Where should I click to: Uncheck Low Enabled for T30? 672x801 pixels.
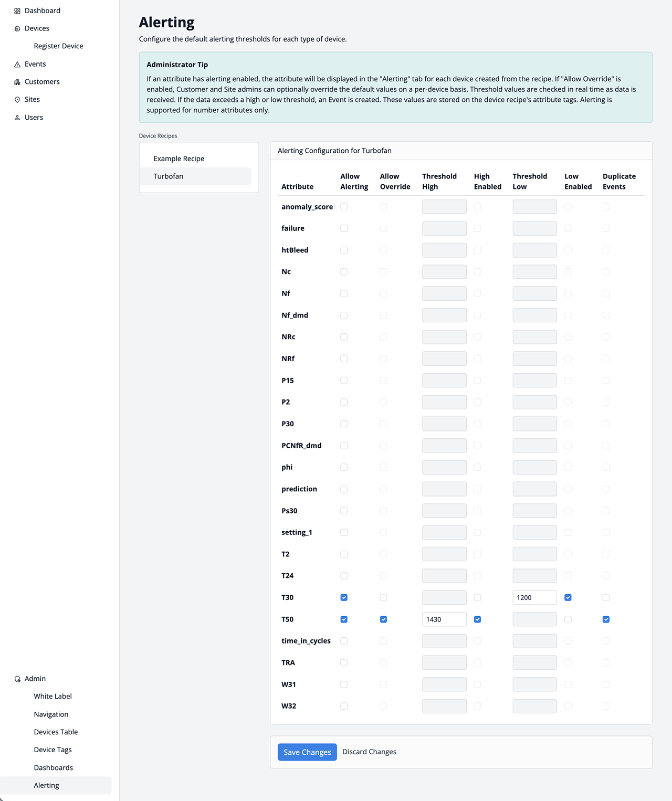pyautogui.click(x=568, y=598)
